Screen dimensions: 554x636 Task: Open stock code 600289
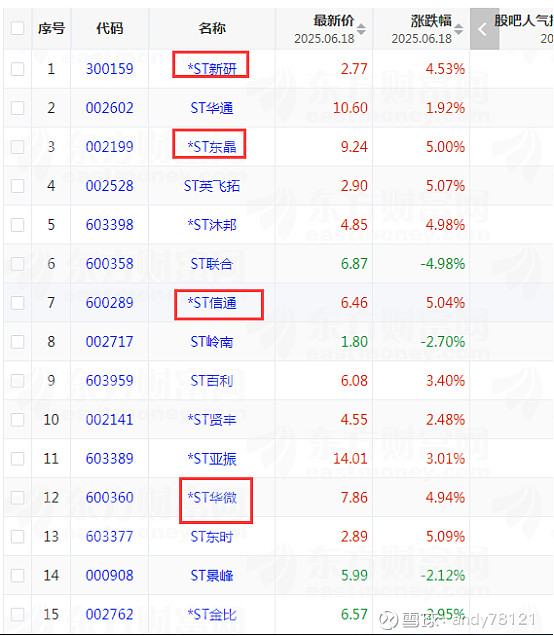pyautogui.click(x=110, y=303)
